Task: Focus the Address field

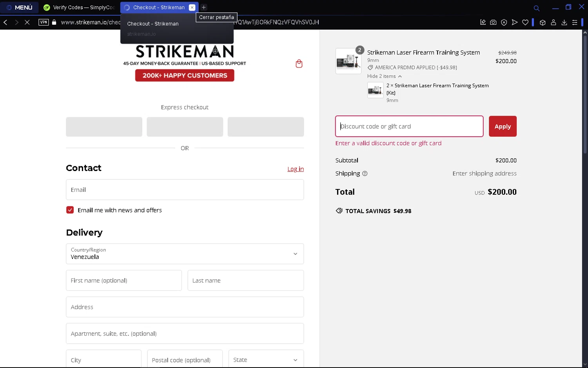Action: [185, 307]
